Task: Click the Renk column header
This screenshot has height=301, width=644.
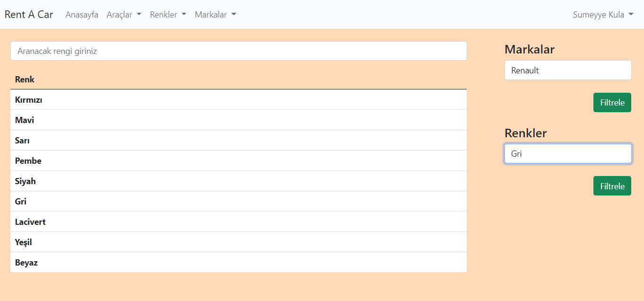Action: [25, 79]
